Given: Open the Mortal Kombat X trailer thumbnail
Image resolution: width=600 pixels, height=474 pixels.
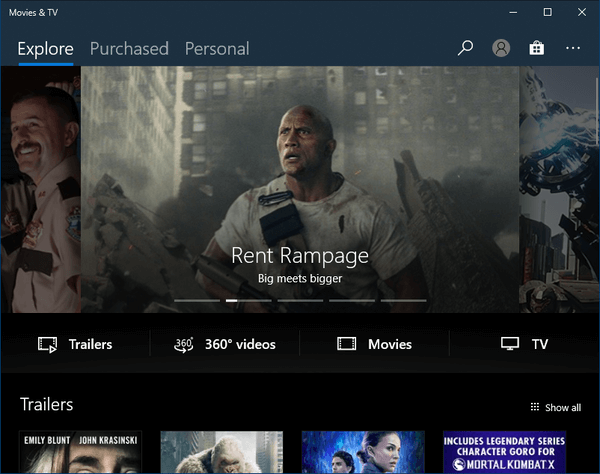Looking at the screenshot, I should pyautogui.click(x=504, y=452).
